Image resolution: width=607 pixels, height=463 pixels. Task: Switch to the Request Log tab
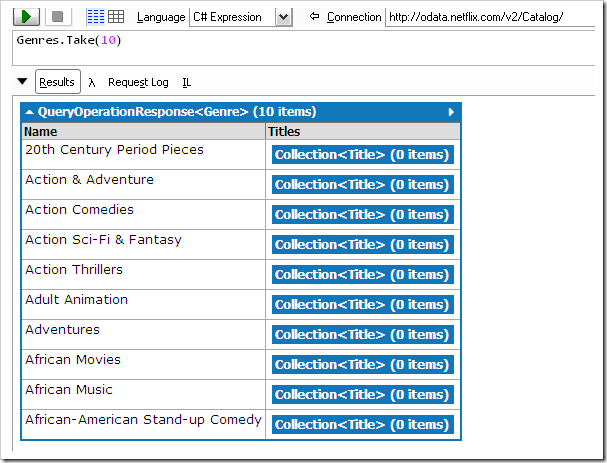pyautogui.click(x=138, y=82)
